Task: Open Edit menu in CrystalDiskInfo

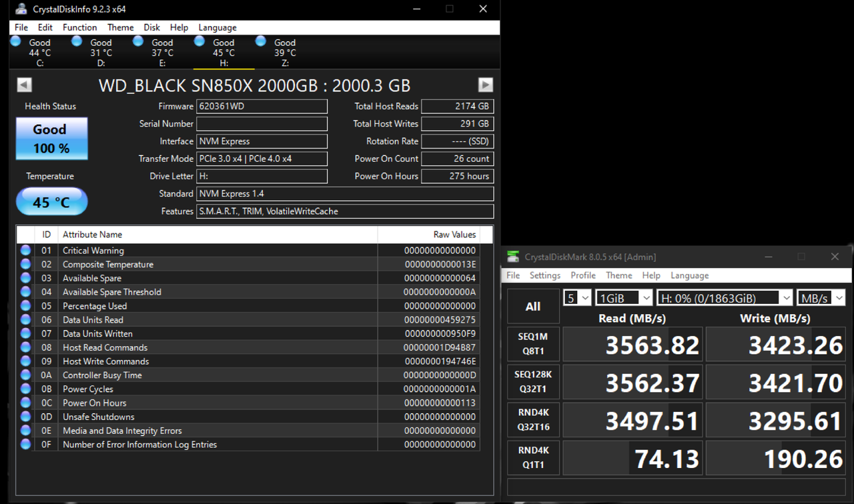Action: click(45, 27)
